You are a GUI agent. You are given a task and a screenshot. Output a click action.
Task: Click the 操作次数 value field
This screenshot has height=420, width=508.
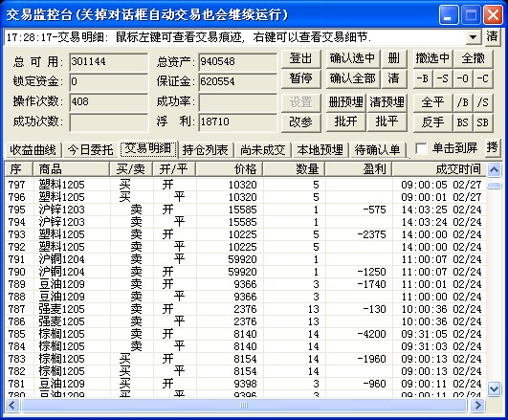(108, 102)
